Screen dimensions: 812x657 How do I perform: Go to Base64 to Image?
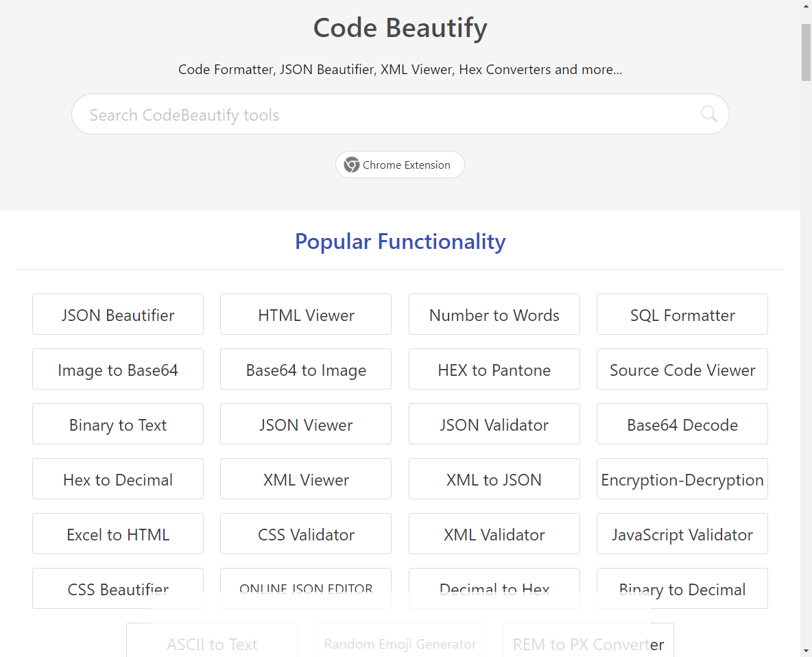pos(306,370)
